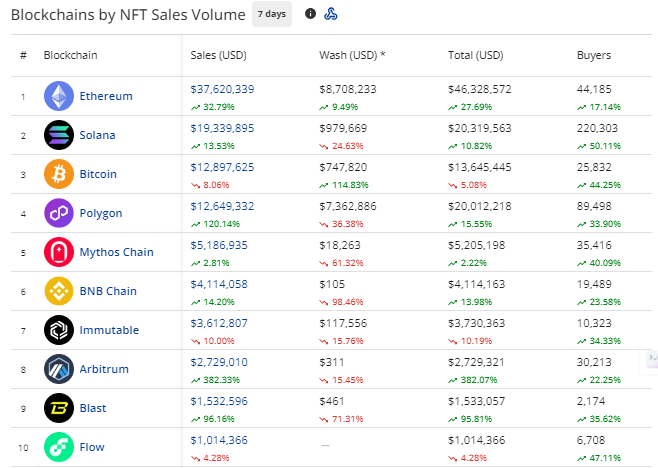Select BNB Chain wash value $105
The height and width of the screenshot is (468, 658).
pos(332,284)
